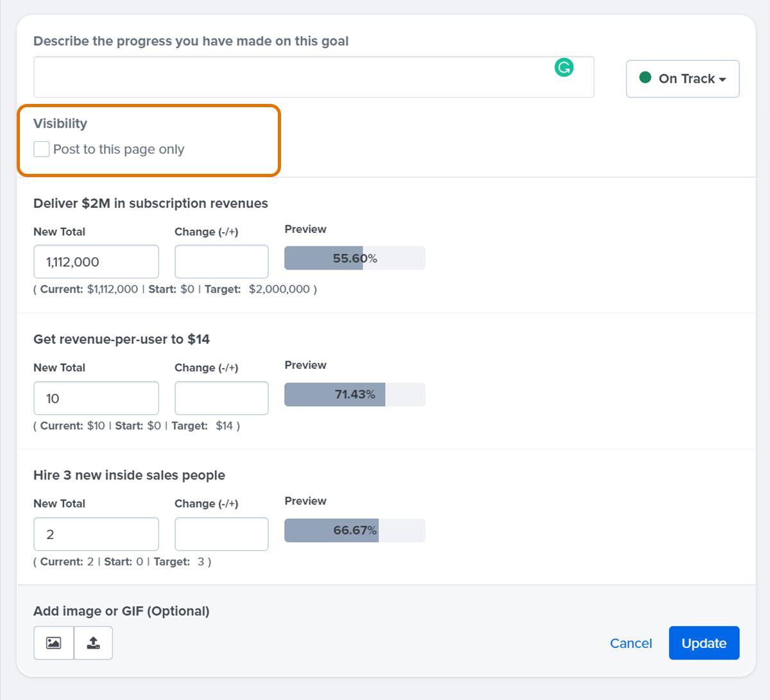Select the Cancel link
The width and height of the screenshot is (770, 700).
[x=631, y=642]
